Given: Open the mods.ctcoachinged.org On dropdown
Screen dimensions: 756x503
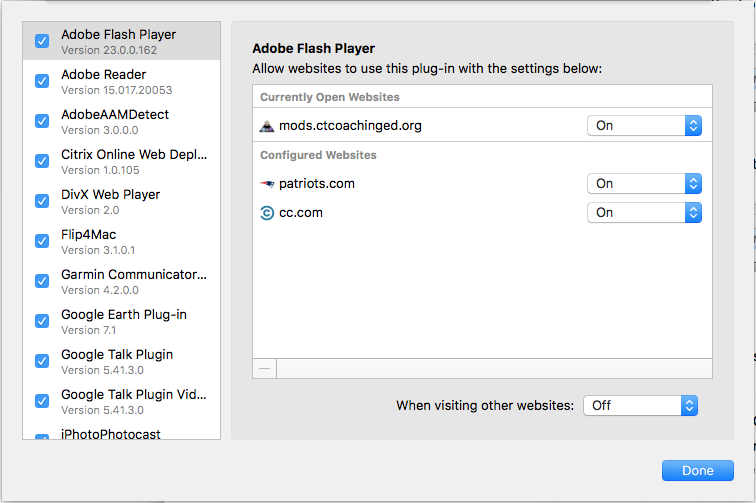Looking at the screenshot, I should click(644, 126).
